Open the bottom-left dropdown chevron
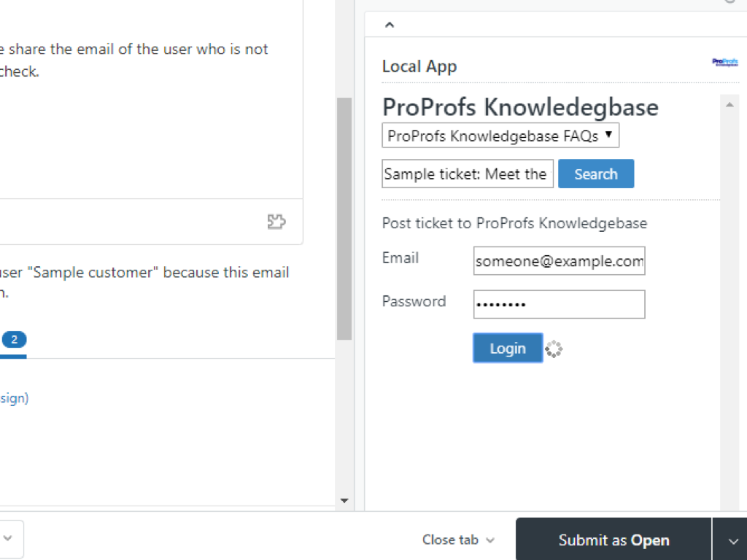 click(x=7, y=539)
